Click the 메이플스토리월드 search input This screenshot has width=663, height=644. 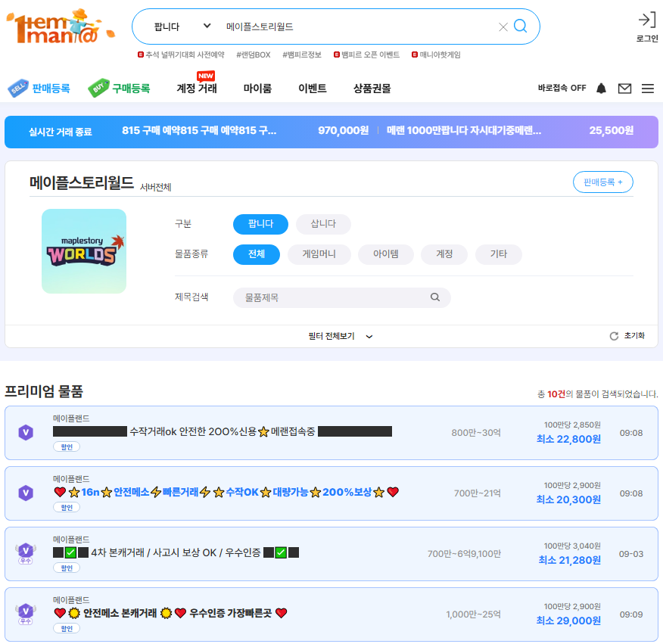(357, 26)
